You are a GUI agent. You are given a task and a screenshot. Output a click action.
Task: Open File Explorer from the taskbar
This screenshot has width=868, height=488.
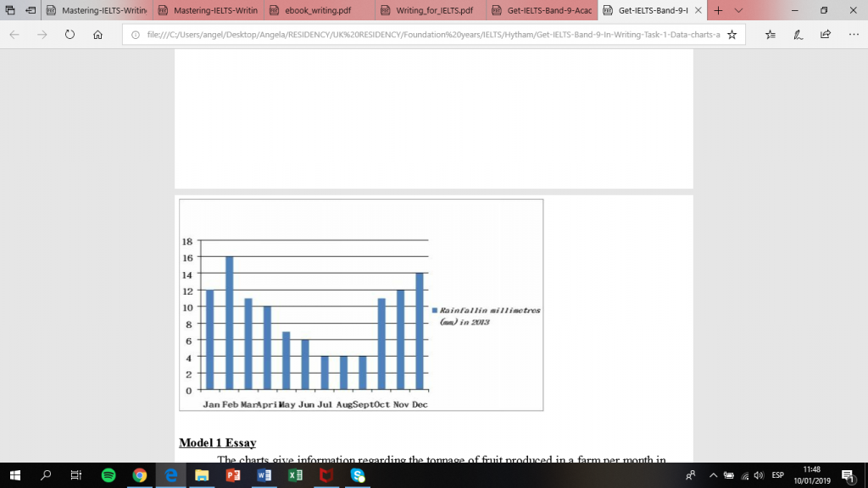pyautogui.click(x=202, y=476)
